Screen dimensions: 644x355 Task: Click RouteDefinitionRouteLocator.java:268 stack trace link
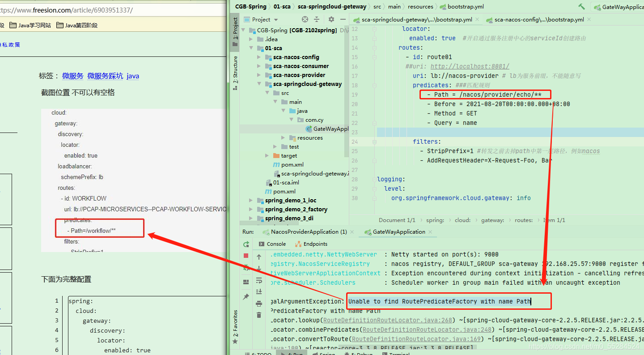tap(389, 320)
